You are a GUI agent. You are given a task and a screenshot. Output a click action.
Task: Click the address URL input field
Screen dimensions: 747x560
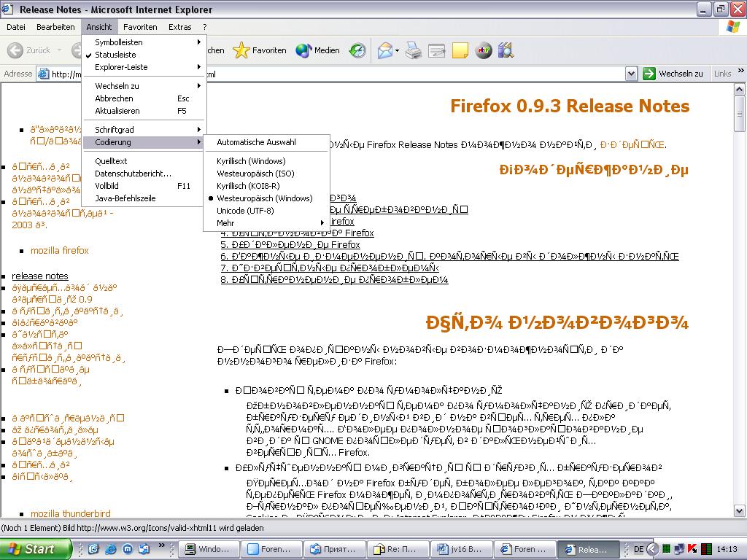tap(337, 74)
